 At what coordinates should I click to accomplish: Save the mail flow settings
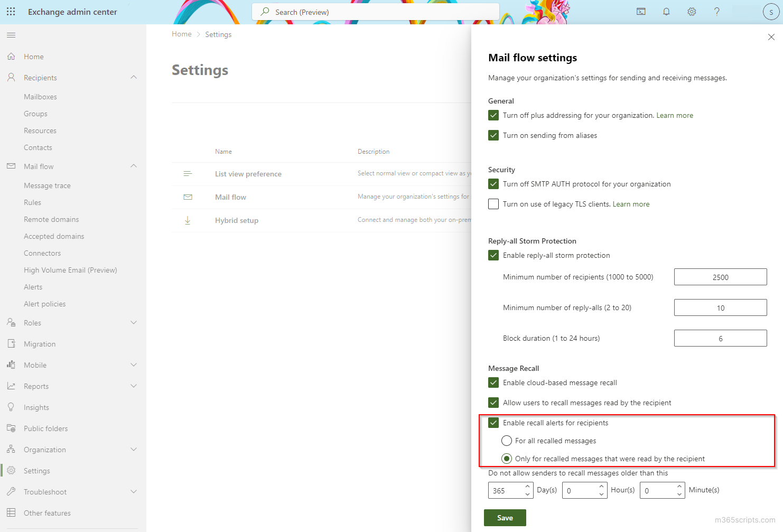[x=505, y=518]
